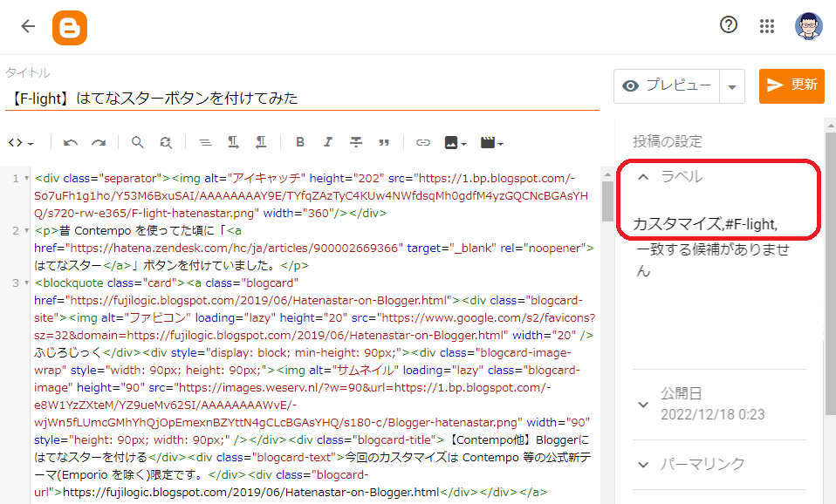
Task: Click the 投稿の設定 heading
Action: point(667,141)
